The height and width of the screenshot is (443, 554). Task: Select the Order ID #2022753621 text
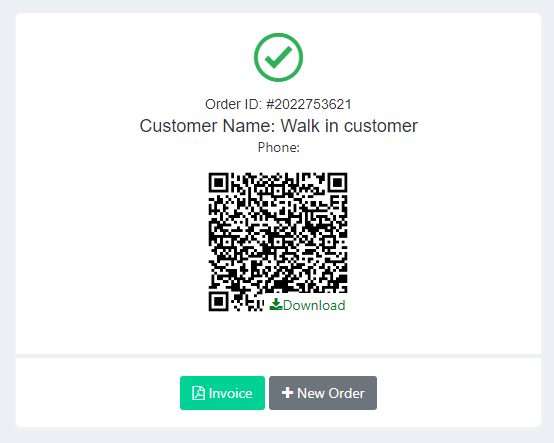[x=278, y=104]
